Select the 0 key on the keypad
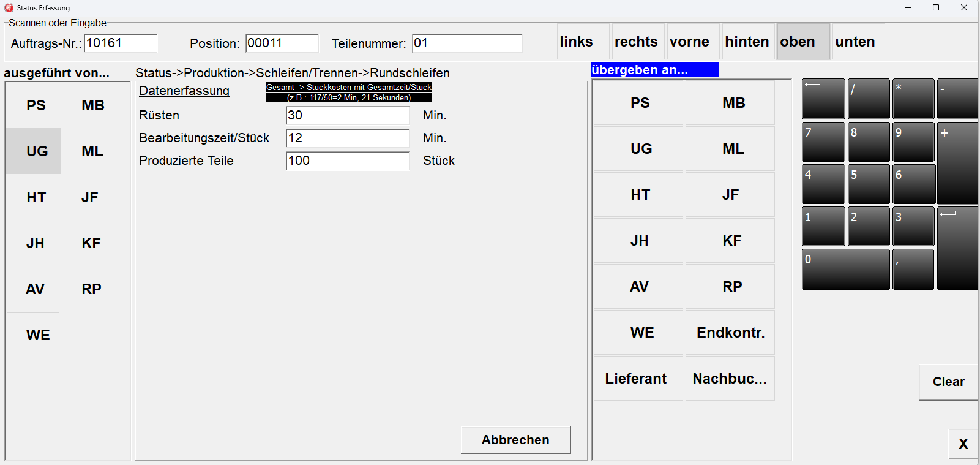The height and width of the screenshot is (465, 980). click(x=845, y=269)
